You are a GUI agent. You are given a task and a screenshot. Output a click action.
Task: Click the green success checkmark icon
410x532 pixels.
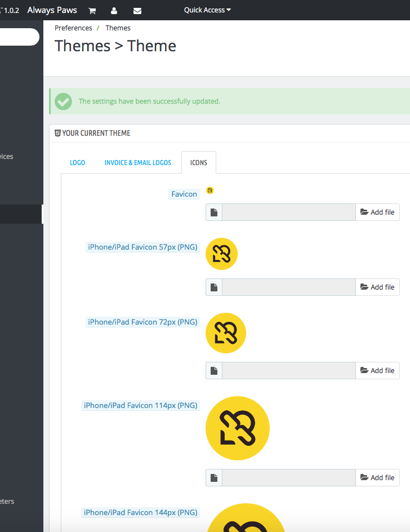64,101
